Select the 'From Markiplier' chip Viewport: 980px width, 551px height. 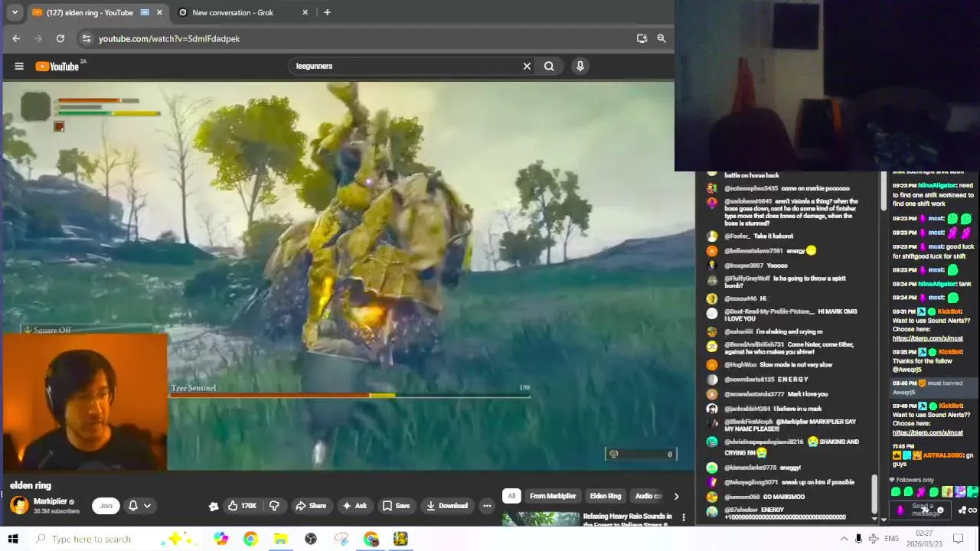(x=553, y=496)
